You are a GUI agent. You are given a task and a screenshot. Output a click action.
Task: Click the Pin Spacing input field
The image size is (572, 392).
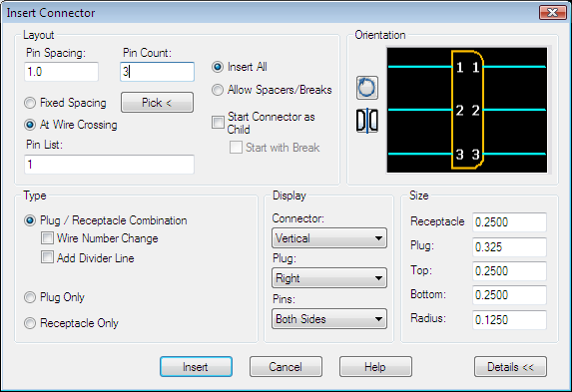pos(61,72)
